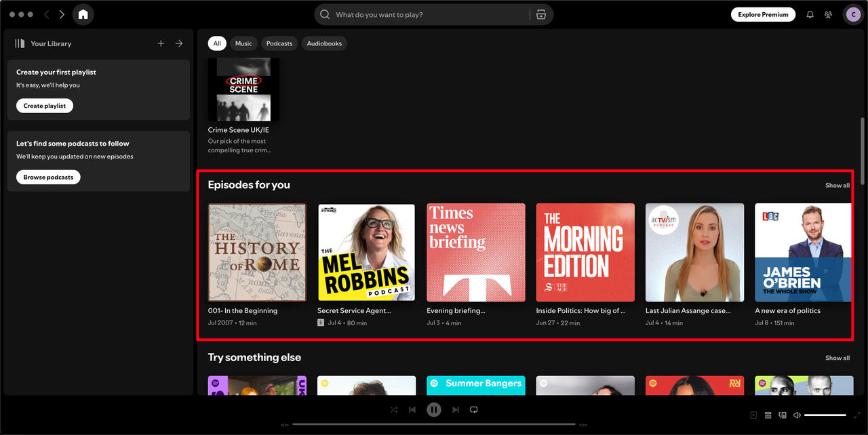Viewport: 868px width, 435px height.
Task: Open the Times news briefing cover
Action: click(x=476, y=253)
